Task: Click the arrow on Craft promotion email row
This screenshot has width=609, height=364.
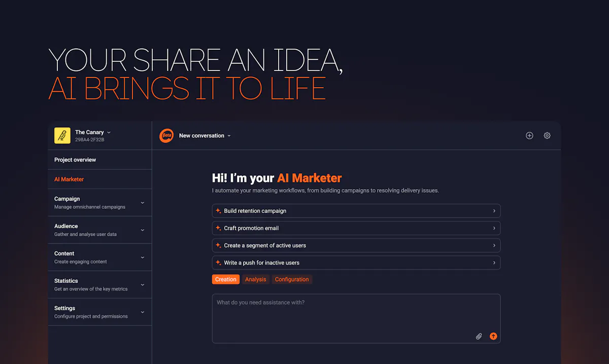Action: coord(494,228)
